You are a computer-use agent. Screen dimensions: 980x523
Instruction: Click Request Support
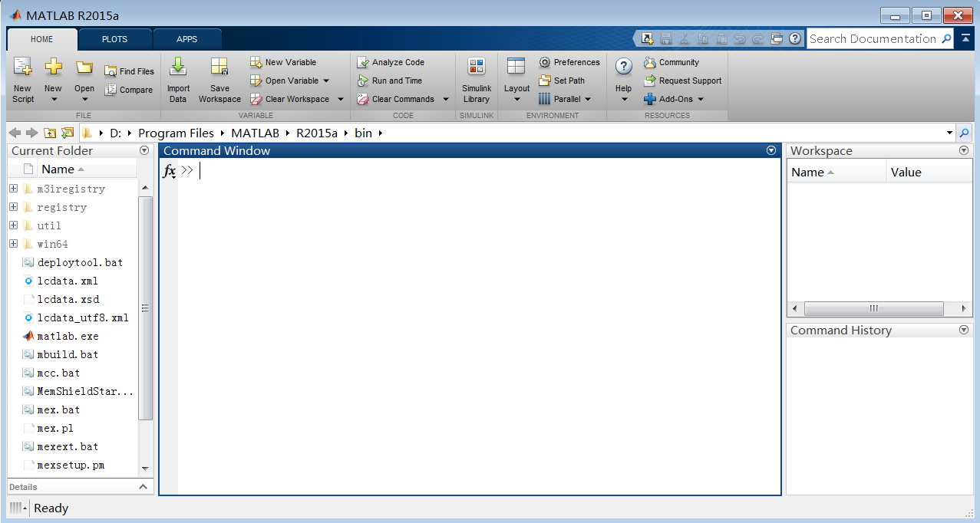(683, 81)
